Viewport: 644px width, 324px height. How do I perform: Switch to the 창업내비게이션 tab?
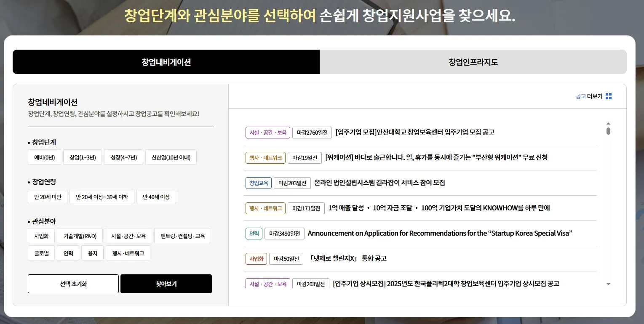(x=166, y=61)
